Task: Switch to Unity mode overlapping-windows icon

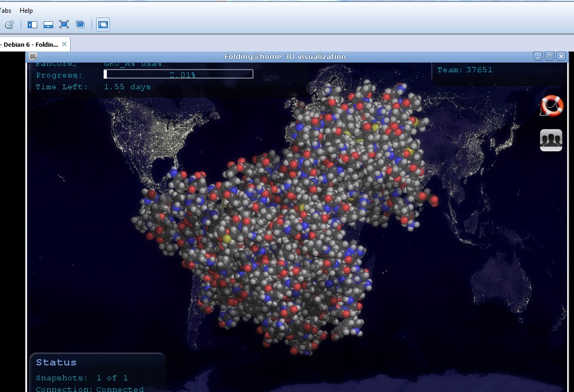Action: pos(80,24)
